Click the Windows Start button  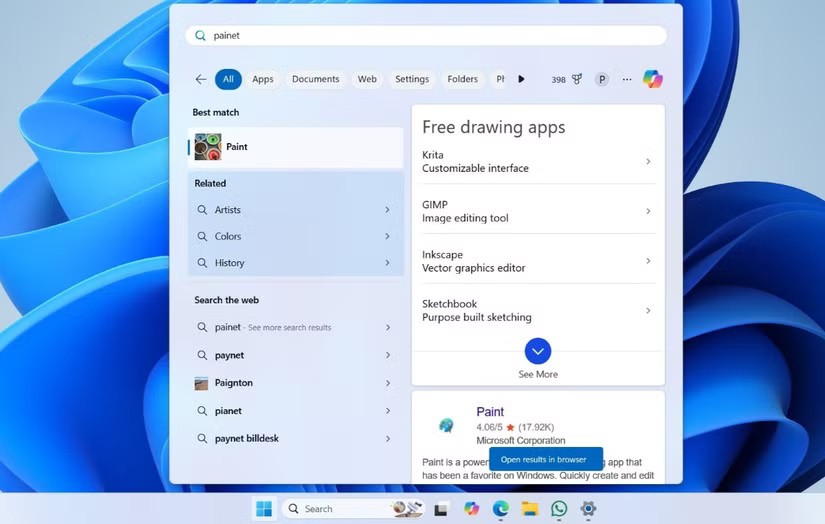click(264, 508)
